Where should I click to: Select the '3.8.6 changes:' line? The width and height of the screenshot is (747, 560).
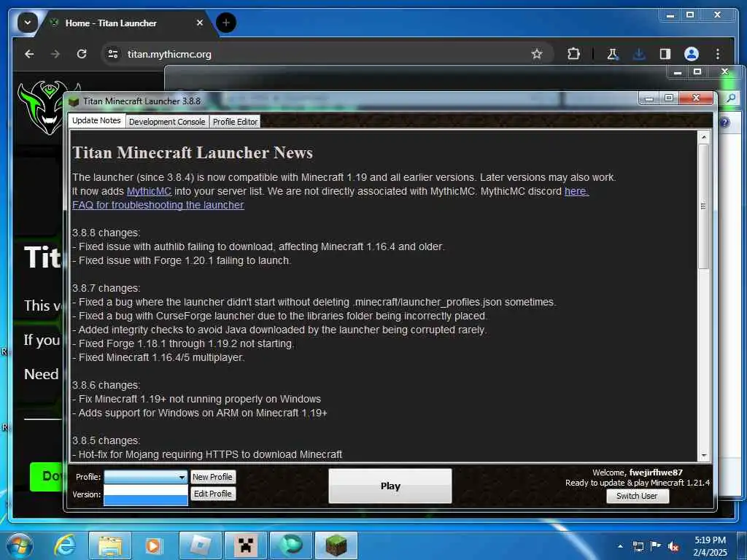point(107,385)
